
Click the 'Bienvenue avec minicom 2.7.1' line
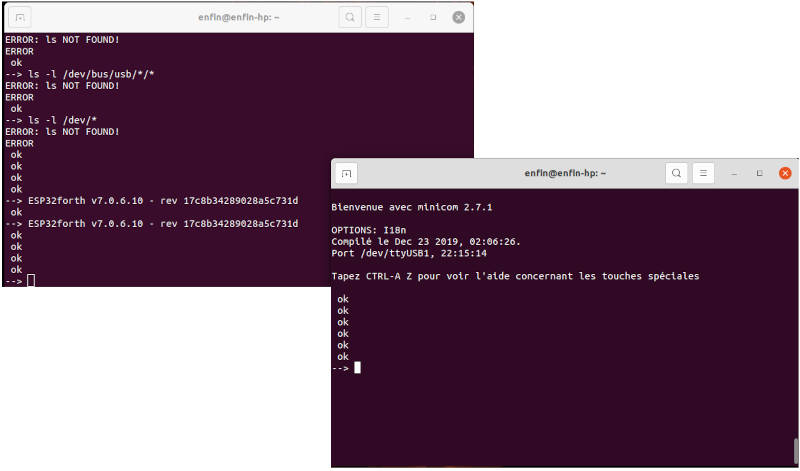tap(412, 207)
